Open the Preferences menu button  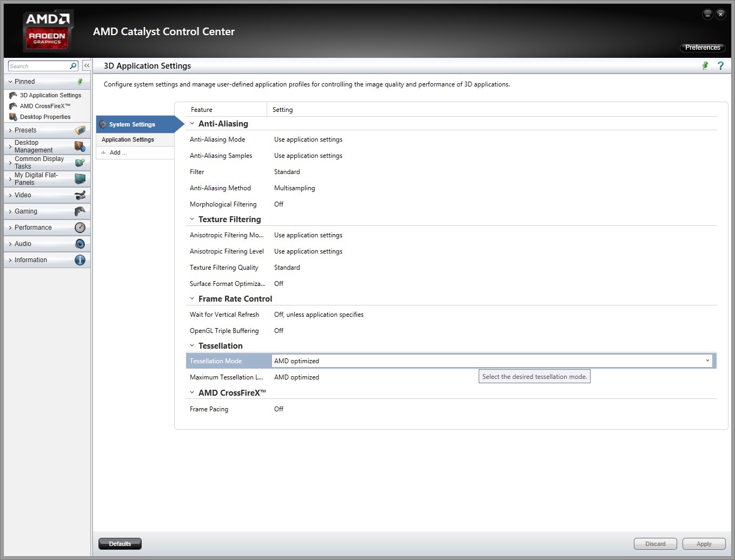[702, 48]
